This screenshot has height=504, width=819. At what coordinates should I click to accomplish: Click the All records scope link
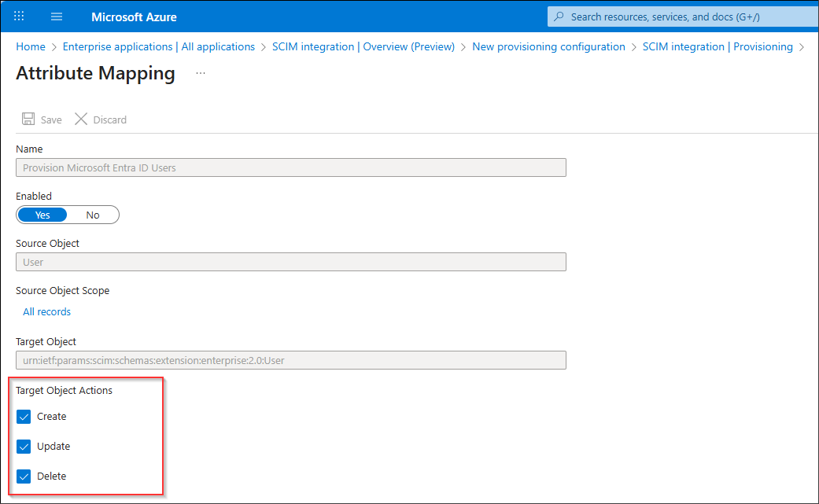click(46, 311)
